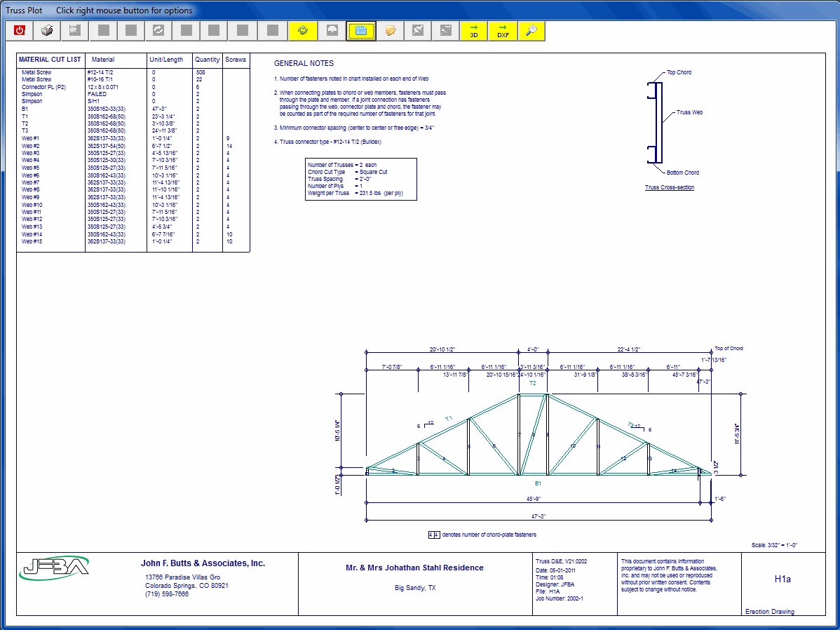This screenshot has width=840, height=630.
Task: Click the umbrella toolbar icon
Action: [x=332, y=30]
